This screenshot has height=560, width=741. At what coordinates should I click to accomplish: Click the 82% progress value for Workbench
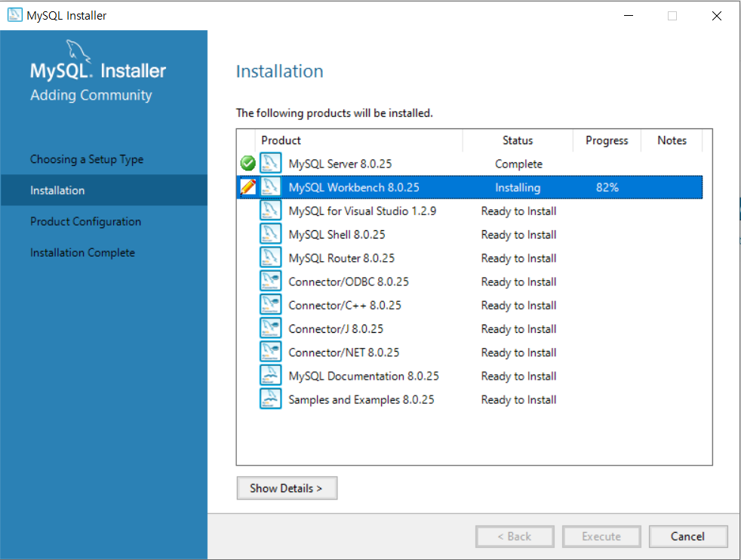pyautogui.click(x=607, y=188)
